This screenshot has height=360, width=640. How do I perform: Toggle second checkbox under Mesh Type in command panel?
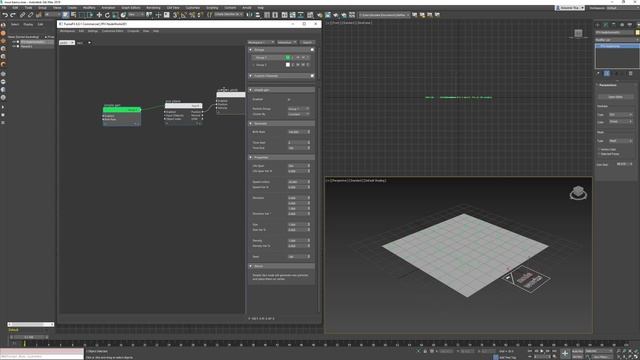pyautogui.click(x=599, y=154)
